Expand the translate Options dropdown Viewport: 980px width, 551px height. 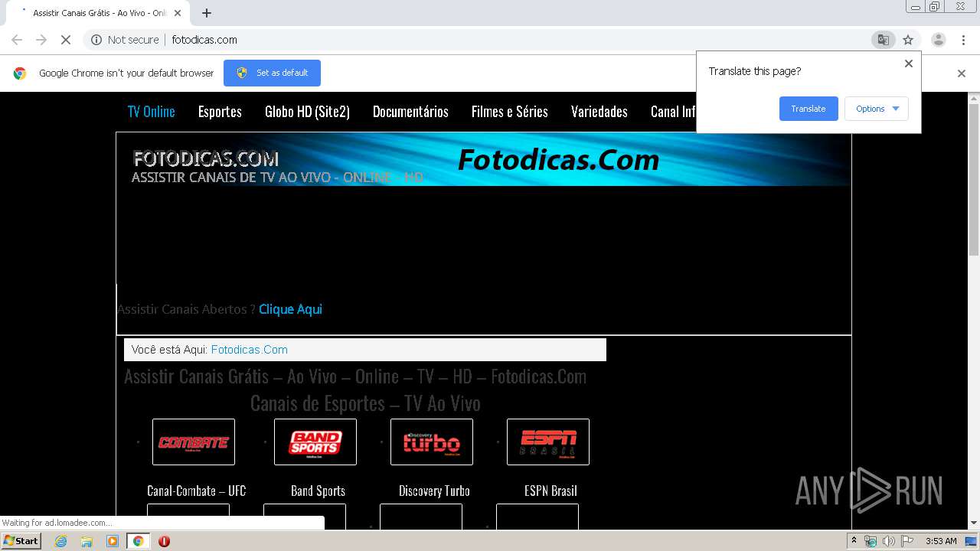(x=877, y=109)
